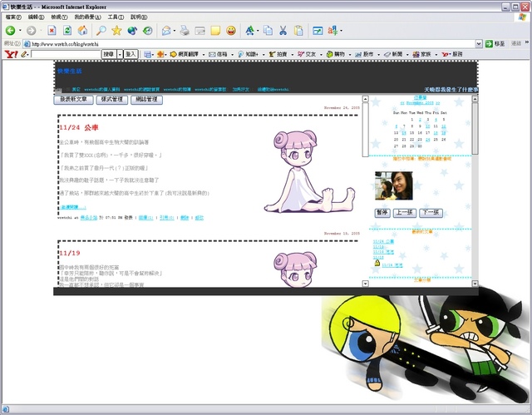Viewport: 532px width, 415px height.
Task: Open the Search magnifier in the toolbar
Action: 101,31
